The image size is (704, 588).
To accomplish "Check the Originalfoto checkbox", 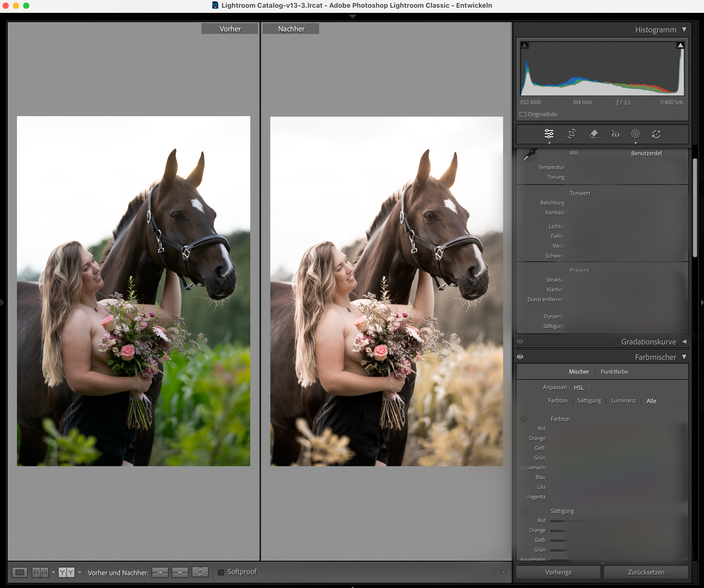I will 523,114.
